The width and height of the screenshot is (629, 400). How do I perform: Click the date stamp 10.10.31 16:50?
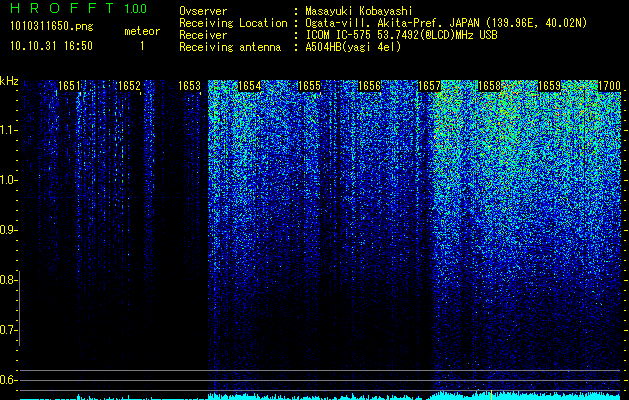[x=51, y=46]
